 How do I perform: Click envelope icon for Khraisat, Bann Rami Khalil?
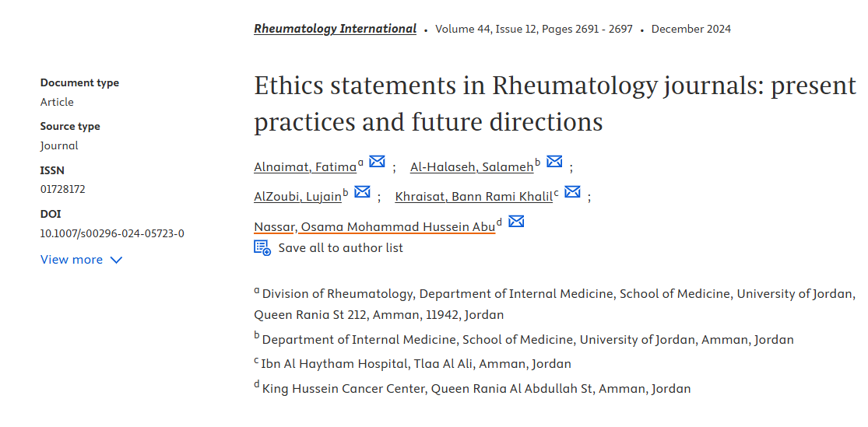(x=572, y=191)
